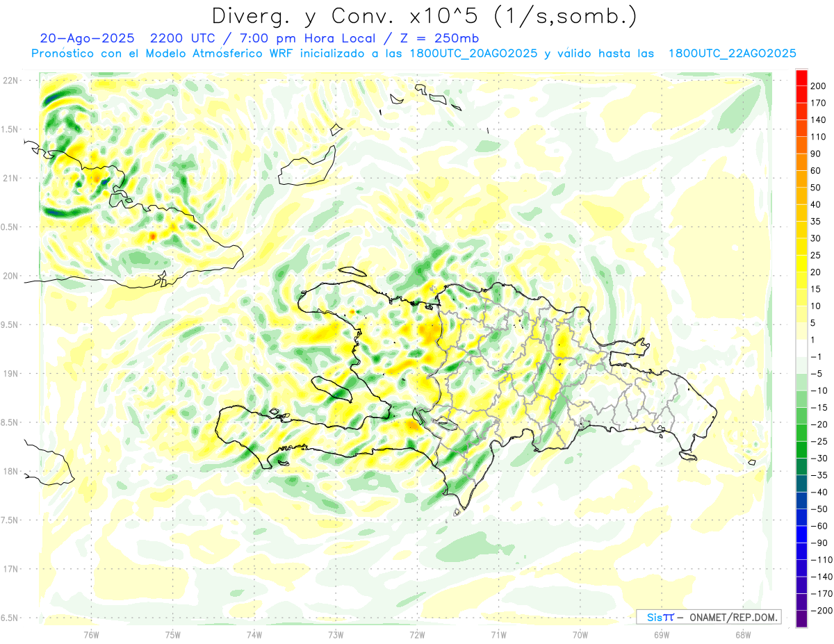This screenshot has height=644, width=834.
Task: Click the '18N' latitude label
Action: click(10, 471)
